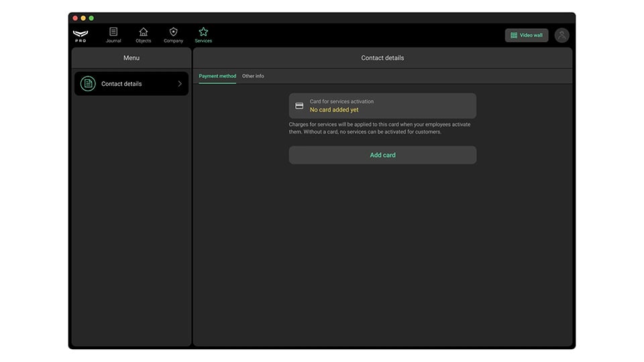
Task: Open the Journal section
Action: click(113, 35)
